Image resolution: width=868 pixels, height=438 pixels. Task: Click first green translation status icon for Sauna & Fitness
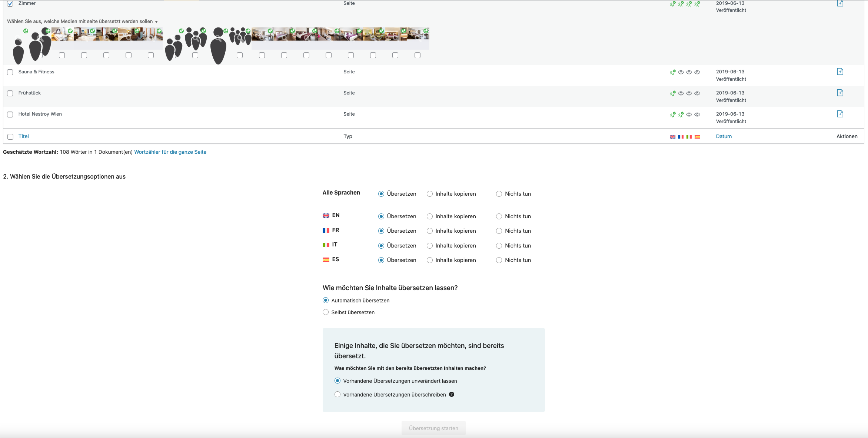(x=672, y=72)
